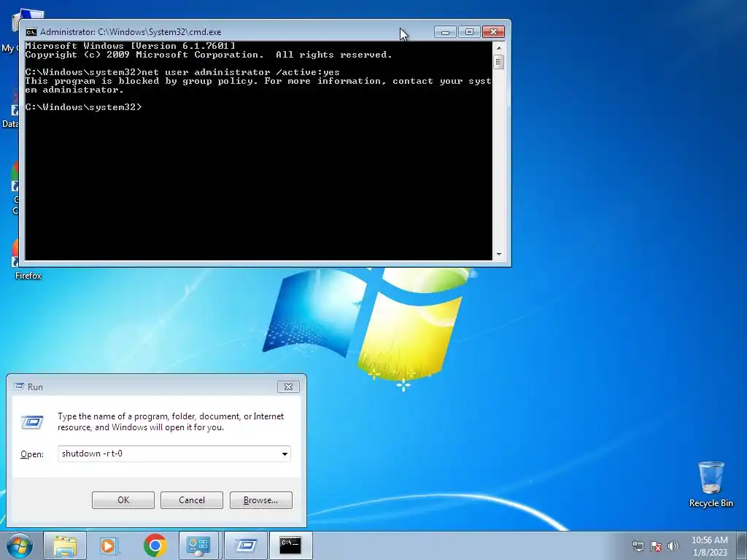Click the "blocked by group policy" message text
Image resolution: width=747 pixels, height=560 pixels.
pyautogui.click(x=258, y=85)
